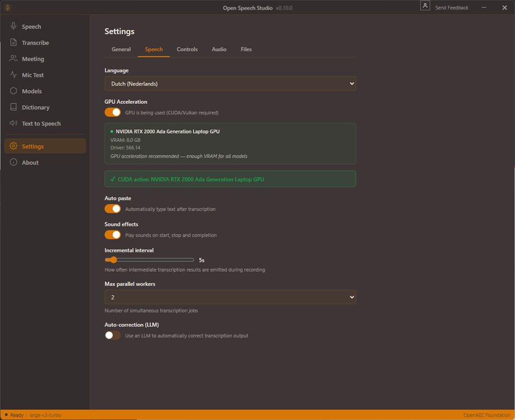Disable the Auto paste toggle
The image size is (515, 420).
pos(113,209)
